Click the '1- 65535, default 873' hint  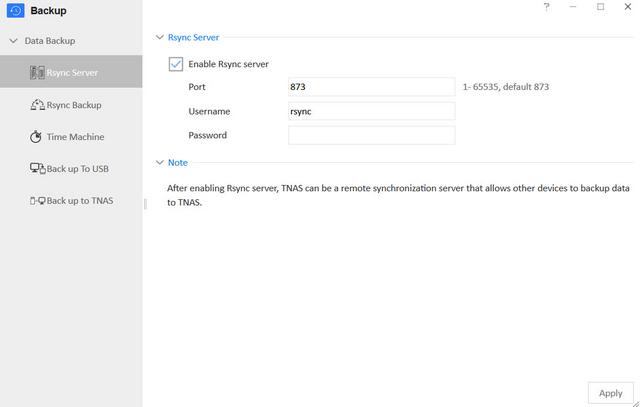(506, 87)
